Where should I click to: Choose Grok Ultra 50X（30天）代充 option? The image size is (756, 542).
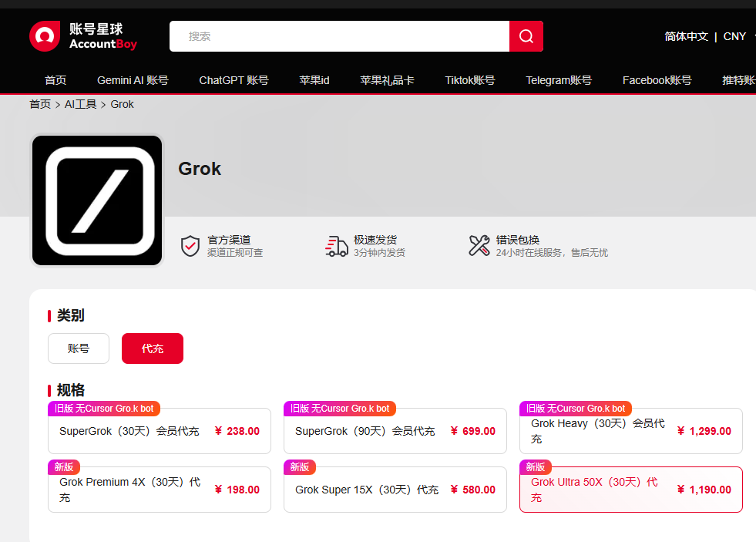(631, 490)
